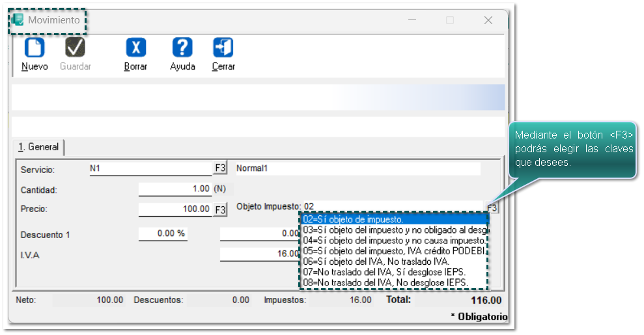Click the Cerrar exit icon
Viewport: 644px width, 335px height.
point(223,47)
